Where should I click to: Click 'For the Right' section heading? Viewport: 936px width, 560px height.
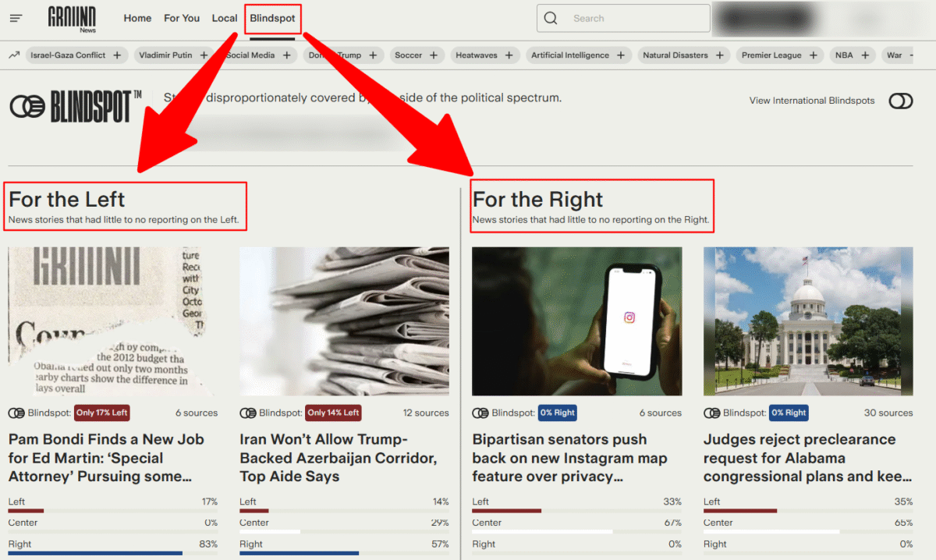538,199
